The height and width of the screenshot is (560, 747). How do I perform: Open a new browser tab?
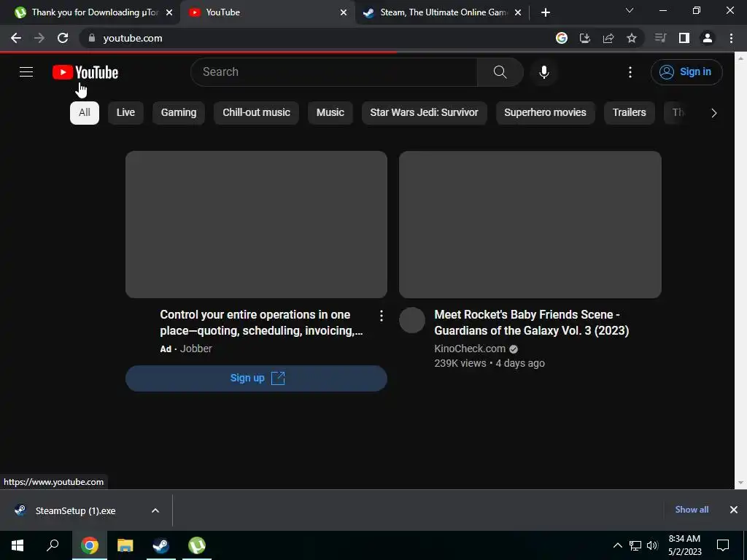[x=546, y=13]
